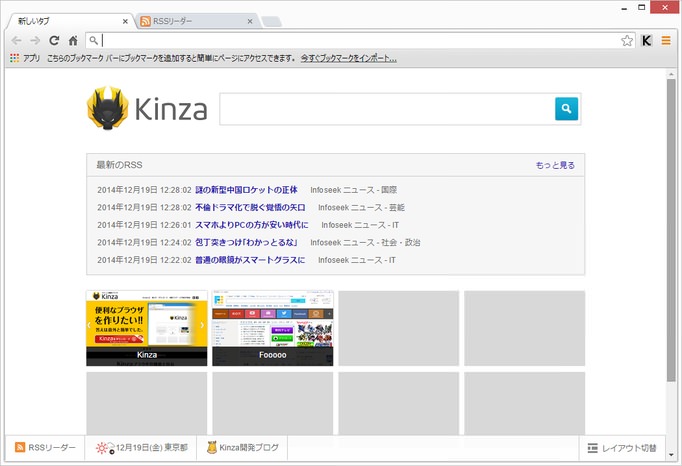Open the 12月19日(金) 東京都 weather item

141,447
